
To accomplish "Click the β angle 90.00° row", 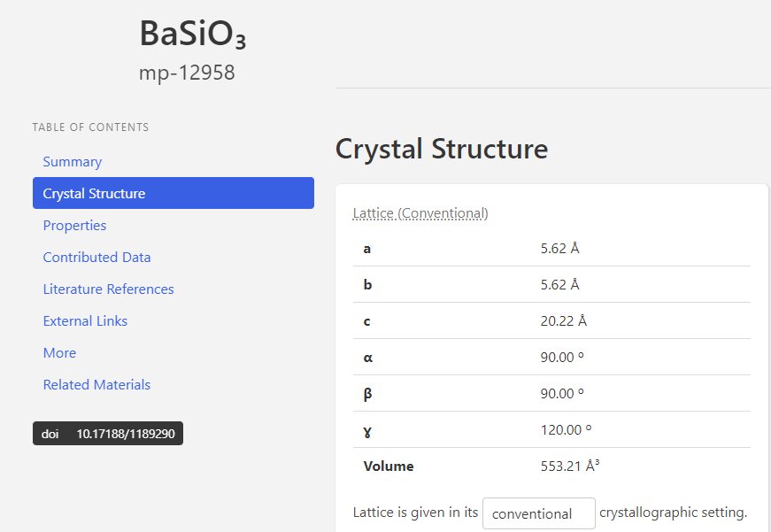I will coord(551,393).
